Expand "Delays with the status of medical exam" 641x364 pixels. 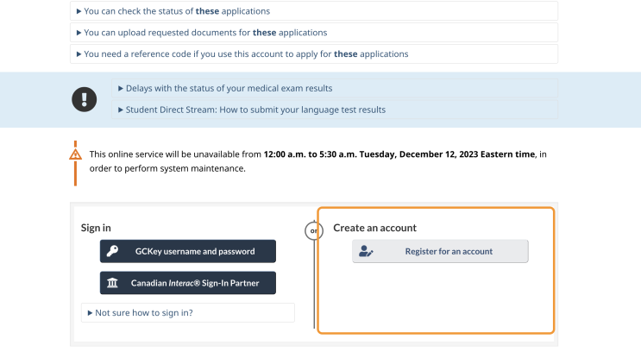(x=335, y=88)
